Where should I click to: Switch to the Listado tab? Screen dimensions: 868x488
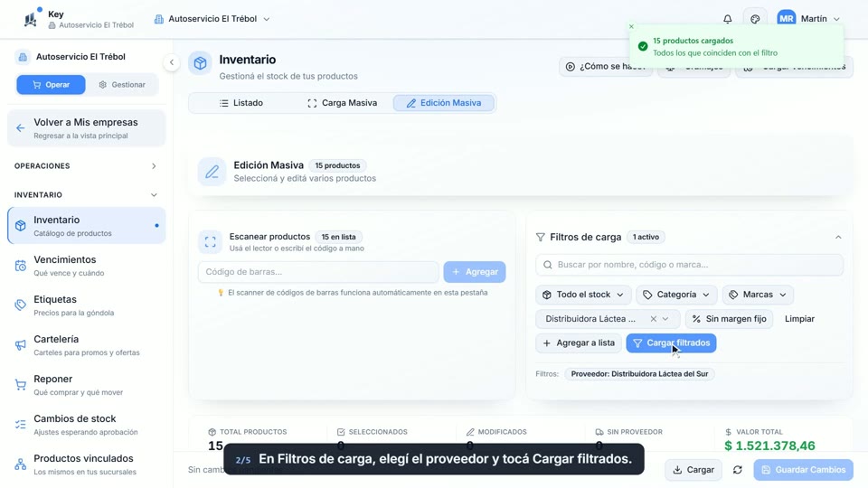pos(241,103)
